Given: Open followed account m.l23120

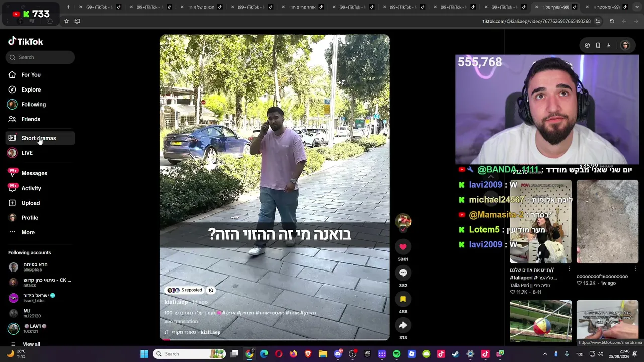Looking at the screenshot, I should (x=30, y=313).
